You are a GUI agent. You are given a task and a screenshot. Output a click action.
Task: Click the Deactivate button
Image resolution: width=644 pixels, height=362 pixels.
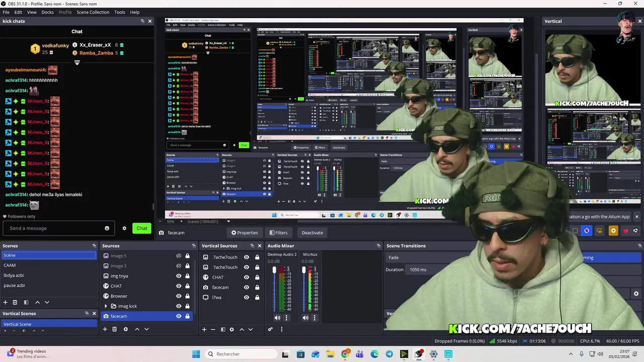(312, 233)
